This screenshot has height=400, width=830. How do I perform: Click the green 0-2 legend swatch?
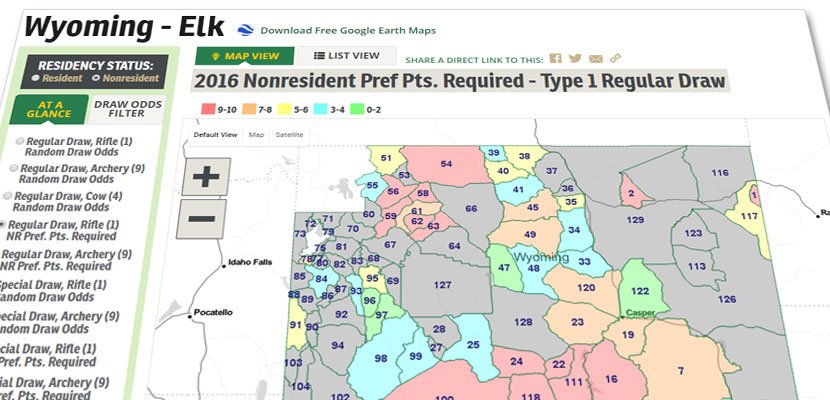click(358, 110)
